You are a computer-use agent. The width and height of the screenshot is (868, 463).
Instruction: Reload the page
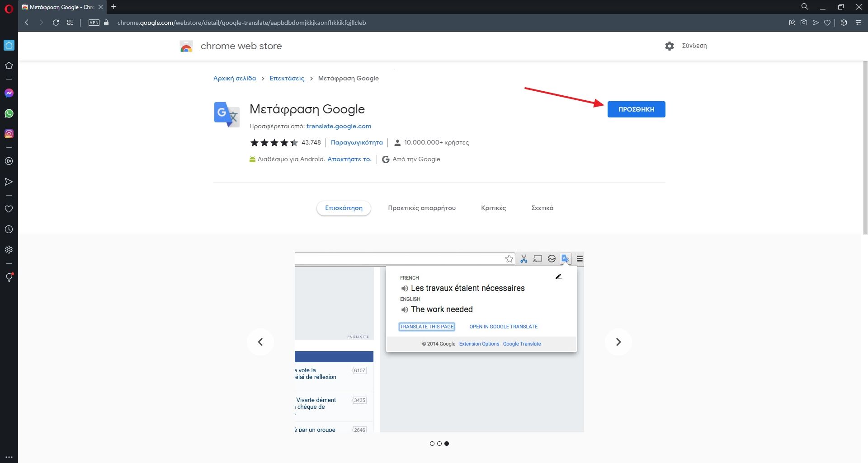56,23
